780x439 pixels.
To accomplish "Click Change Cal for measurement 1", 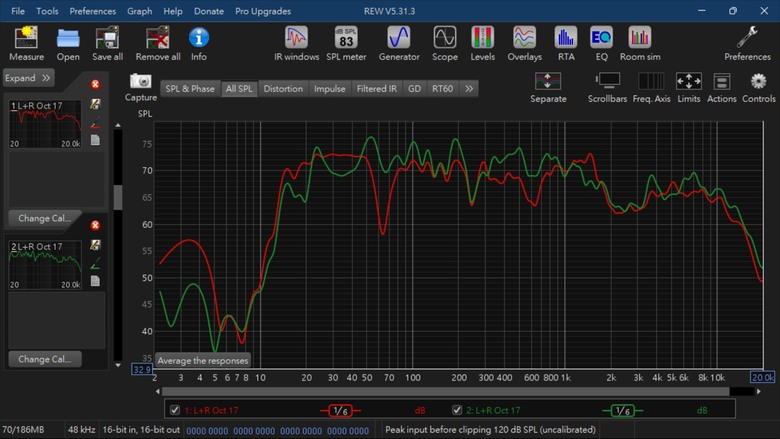I will [45, 218].
